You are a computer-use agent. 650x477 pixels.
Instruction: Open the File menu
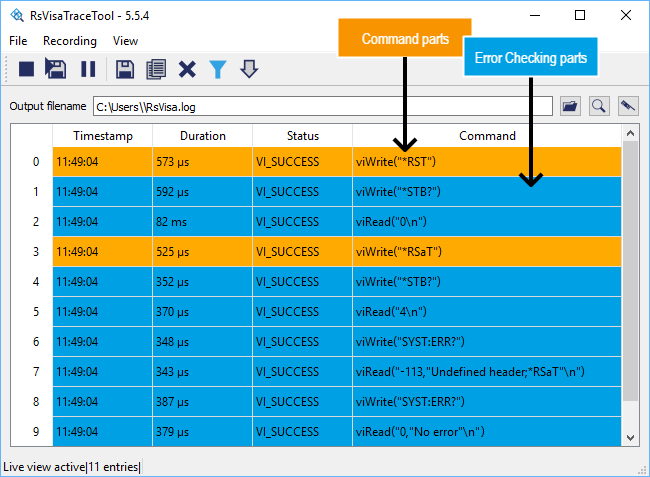click(x=18, y=41)
